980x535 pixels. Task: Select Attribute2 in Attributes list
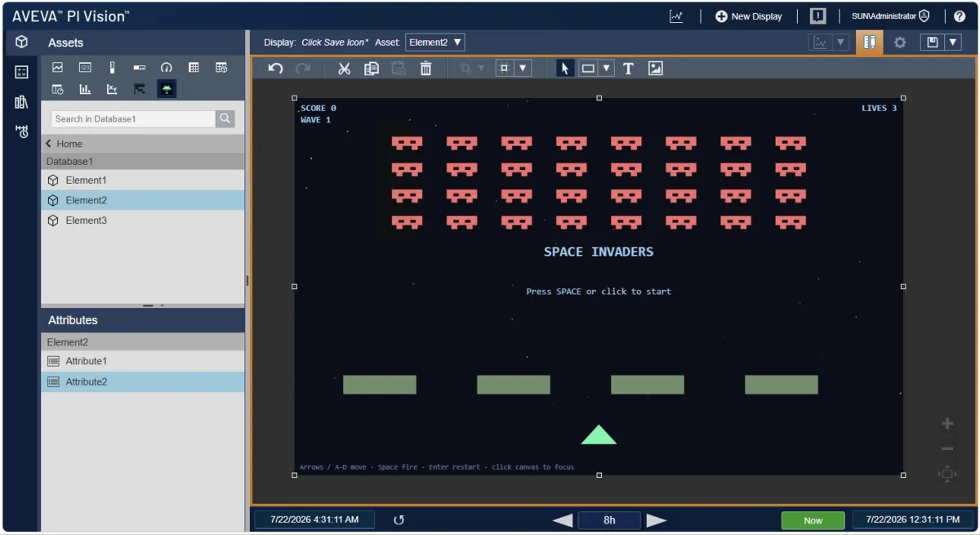(x=143, y=381)
